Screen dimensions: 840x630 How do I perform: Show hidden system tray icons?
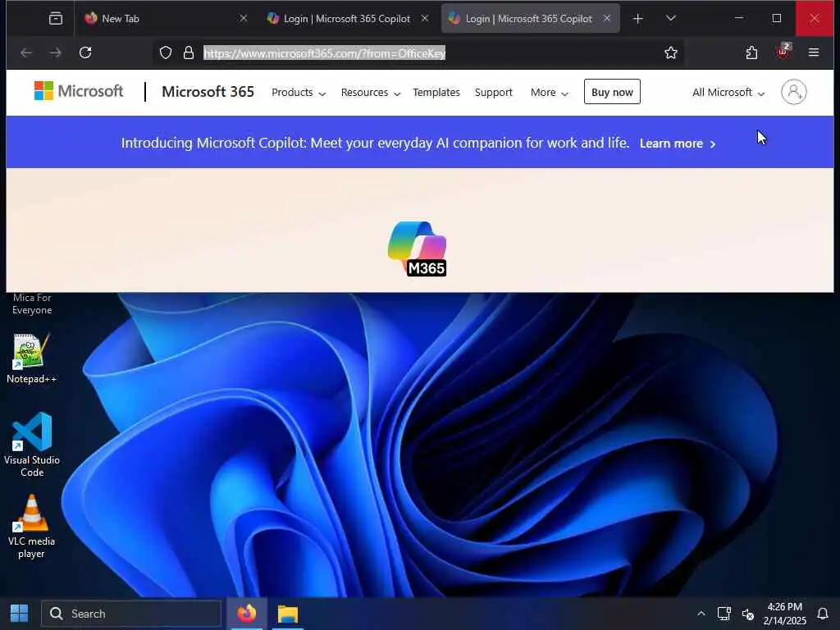(701, 614)
